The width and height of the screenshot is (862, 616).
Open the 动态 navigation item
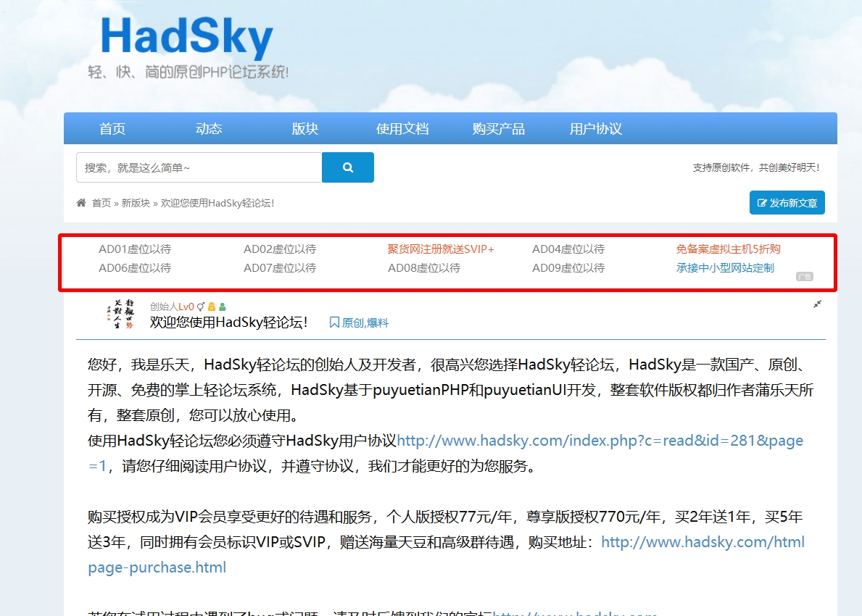coord(209,128)
